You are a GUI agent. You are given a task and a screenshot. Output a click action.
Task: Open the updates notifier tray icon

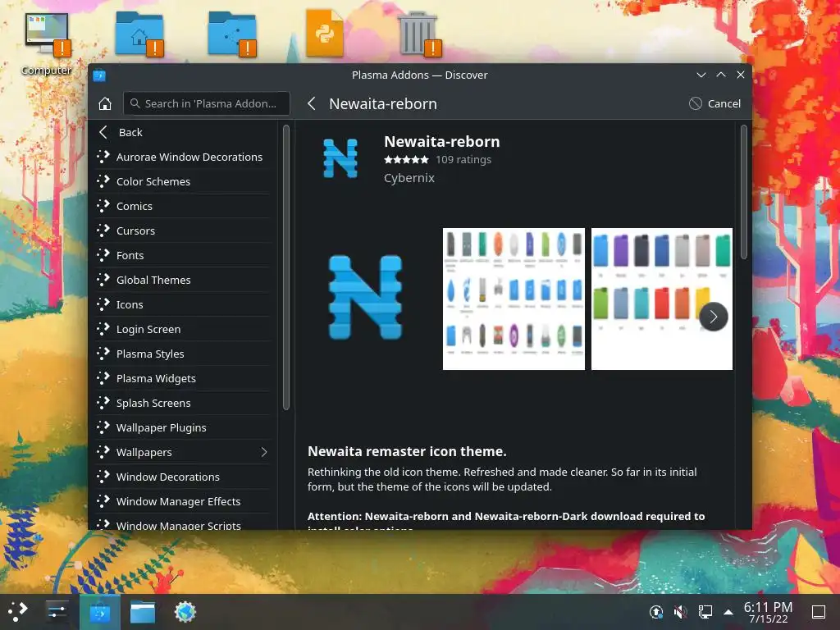tap(655, 612)
